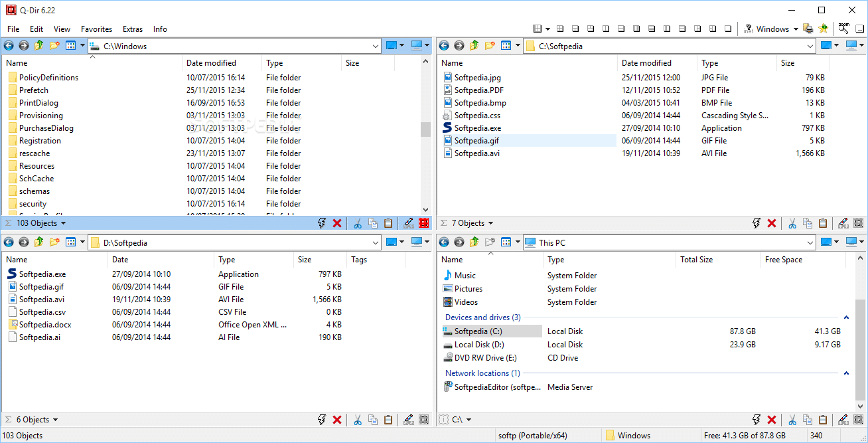The image size is (868, 443).
Task: Select Softpedia (C:) drive
Action: point(492,331)
